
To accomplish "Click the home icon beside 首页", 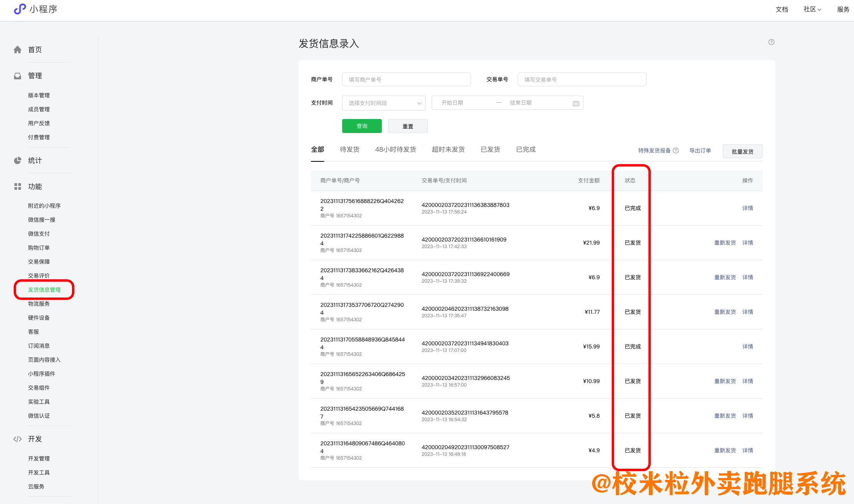I will [17, 49].
